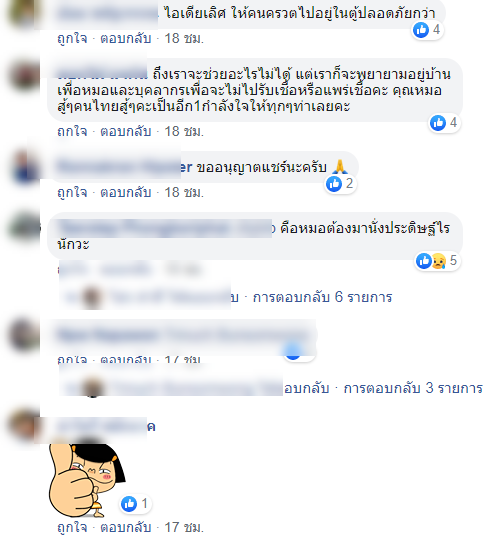Open the thumbs-up cartoon girl sticker
Image resolution: width=483 pixels, height=546 pixels.
click(x=86, y=480)
